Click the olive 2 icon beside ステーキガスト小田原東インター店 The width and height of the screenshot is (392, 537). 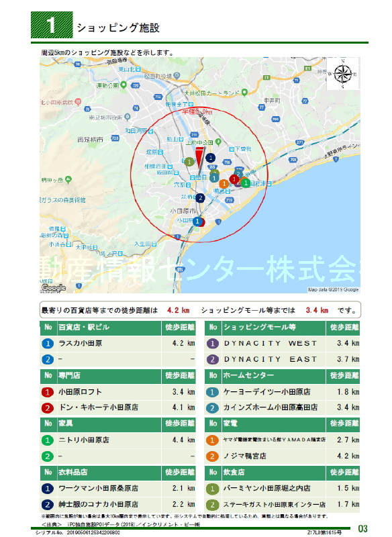[x=212, y=505]
